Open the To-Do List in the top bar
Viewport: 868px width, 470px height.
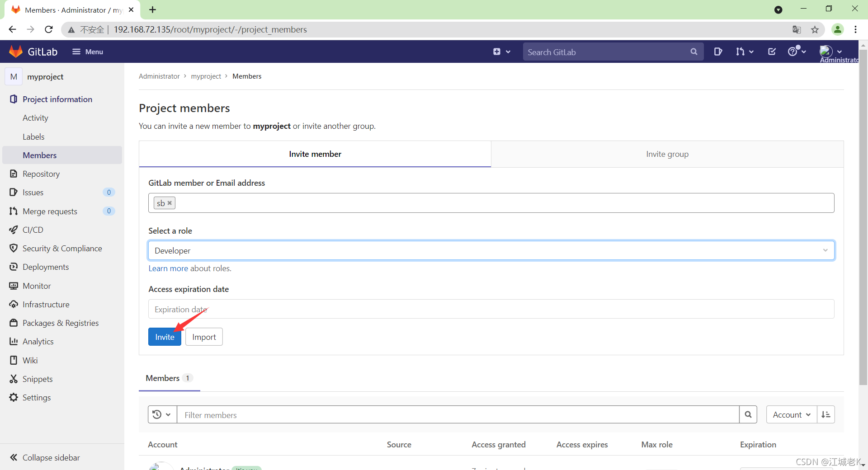tap(772, 52)
